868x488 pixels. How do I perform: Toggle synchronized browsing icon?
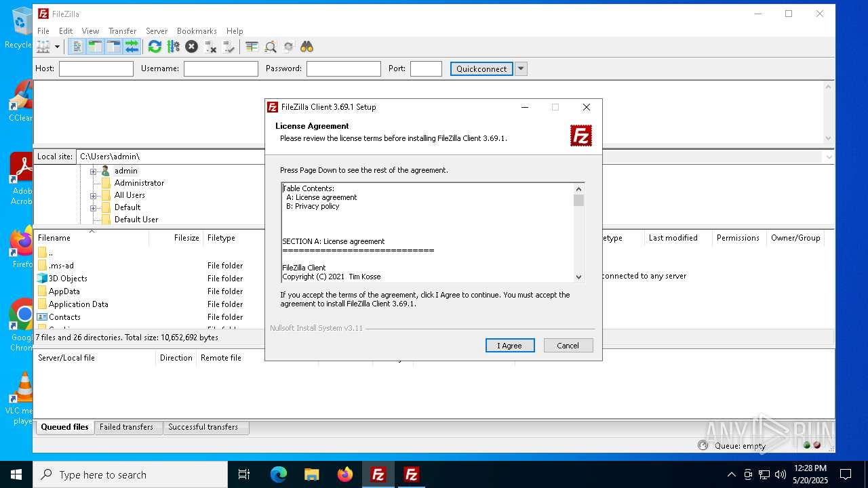pos(289,47)
